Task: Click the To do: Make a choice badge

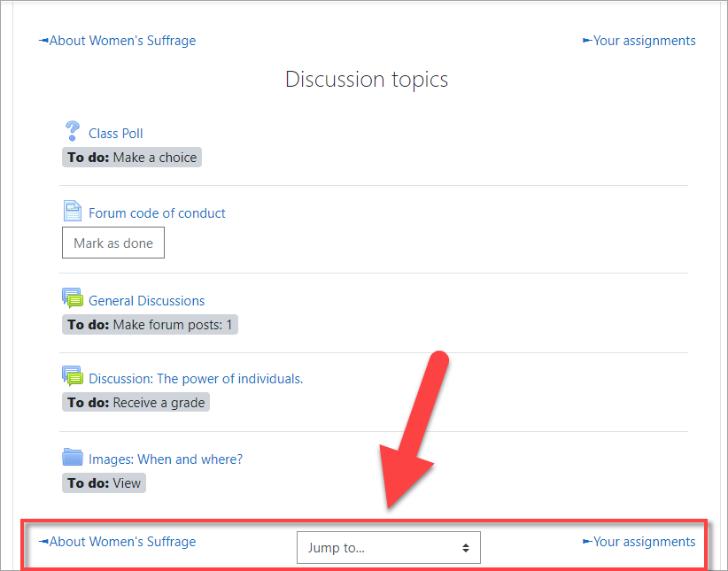Action: coord(132,158)
